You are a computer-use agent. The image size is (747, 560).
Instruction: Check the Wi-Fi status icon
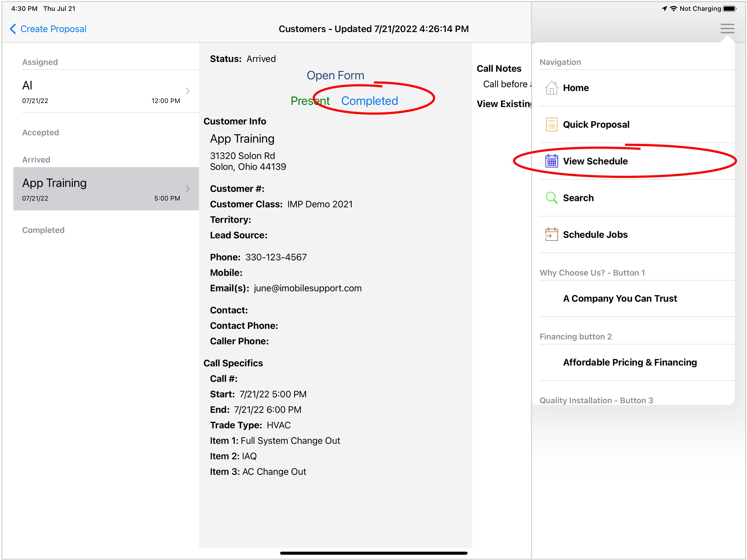coord(674,8)
